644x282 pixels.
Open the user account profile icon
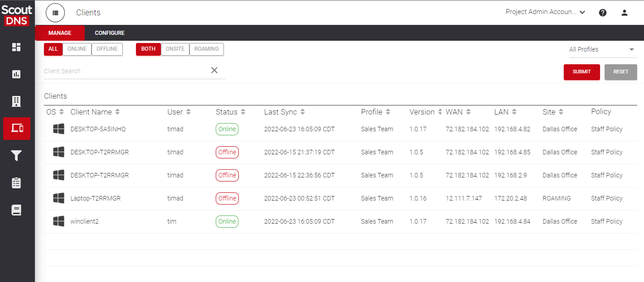[625, 13]
